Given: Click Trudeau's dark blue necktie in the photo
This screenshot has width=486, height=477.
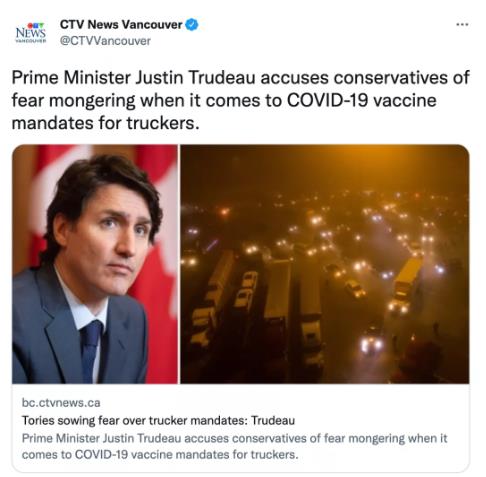Looking at the screenshot, I should click(x=90, y=350).
